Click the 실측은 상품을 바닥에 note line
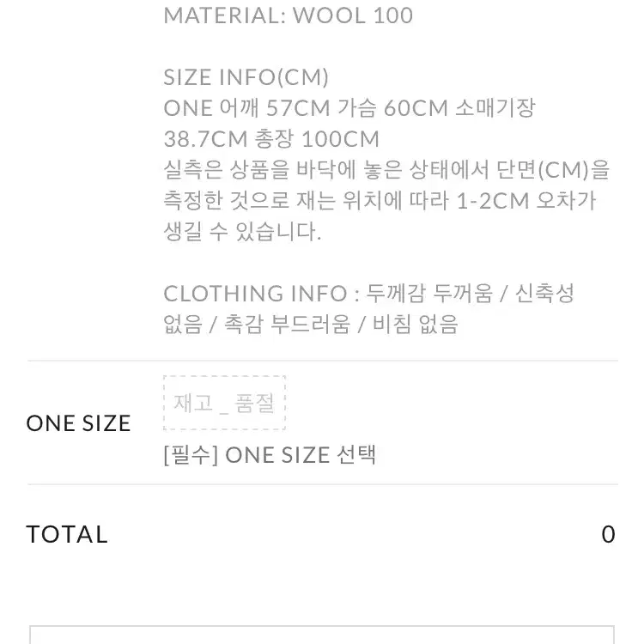This screenshot has height=644, width=644. (386, 170)
